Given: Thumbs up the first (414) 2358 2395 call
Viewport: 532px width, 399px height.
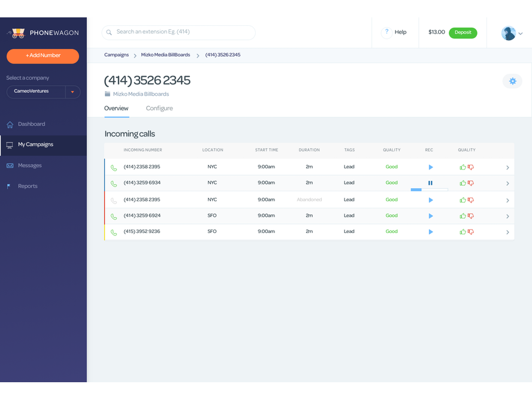Looking at the screenshot, I should click(463, 167).
